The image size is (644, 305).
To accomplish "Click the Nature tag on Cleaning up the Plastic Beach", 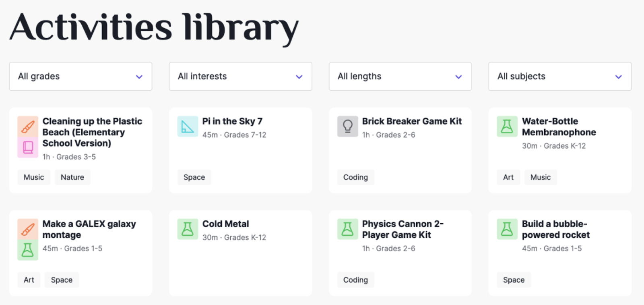I will (x=72, y=177).
